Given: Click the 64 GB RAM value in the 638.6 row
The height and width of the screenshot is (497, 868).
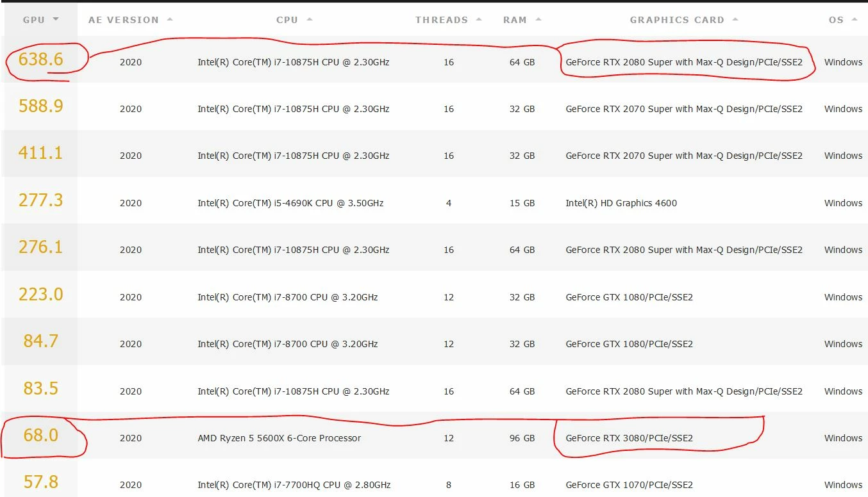Looking at the screenshot, I should click(x=522, y=62).
